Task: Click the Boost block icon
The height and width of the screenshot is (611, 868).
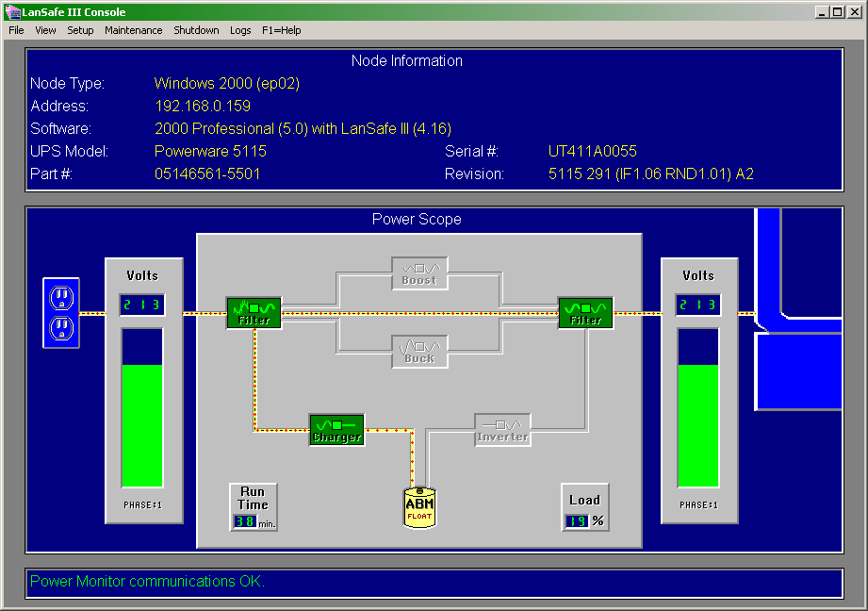Action: [419, 273]
